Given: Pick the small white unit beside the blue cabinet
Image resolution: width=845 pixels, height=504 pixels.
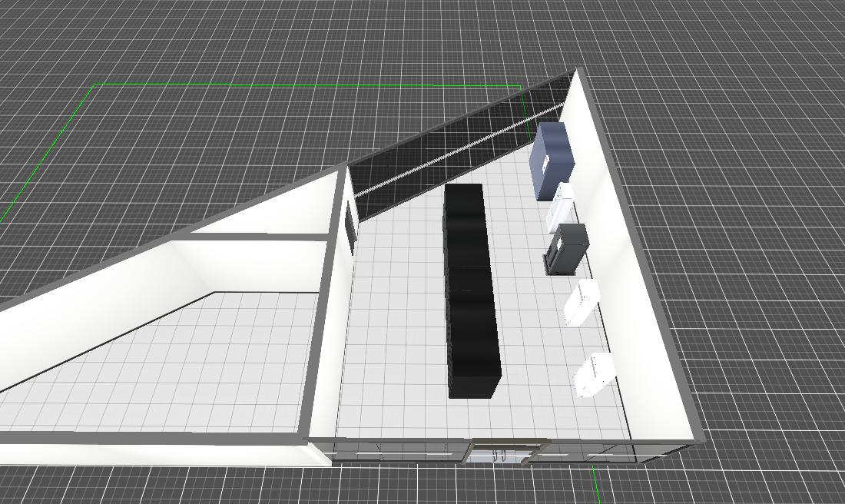Looking at the screenshot, I should point(561,206).
